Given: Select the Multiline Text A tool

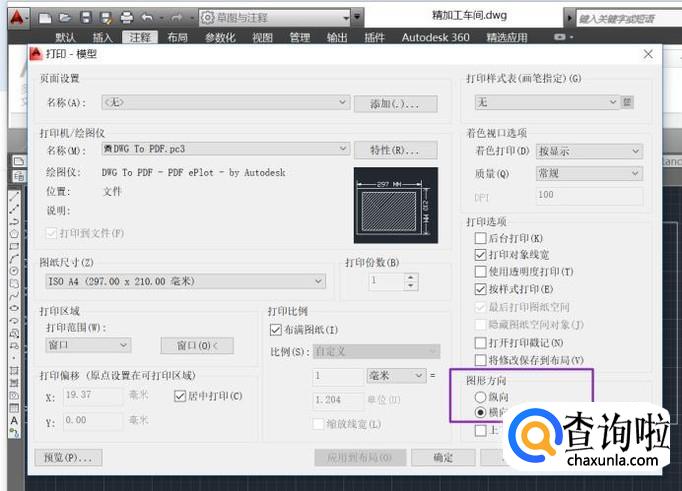Looking at the screenshot, I should (14, 421).
